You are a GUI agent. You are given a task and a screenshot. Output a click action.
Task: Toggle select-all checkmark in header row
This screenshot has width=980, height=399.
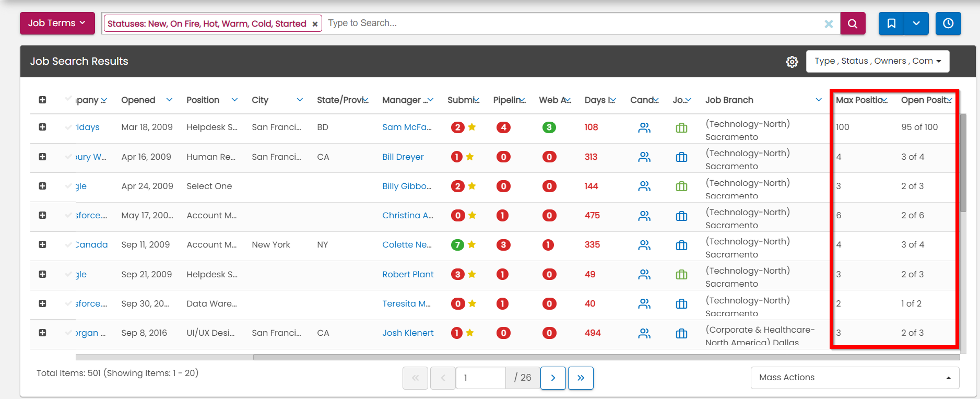click(68, 99)
